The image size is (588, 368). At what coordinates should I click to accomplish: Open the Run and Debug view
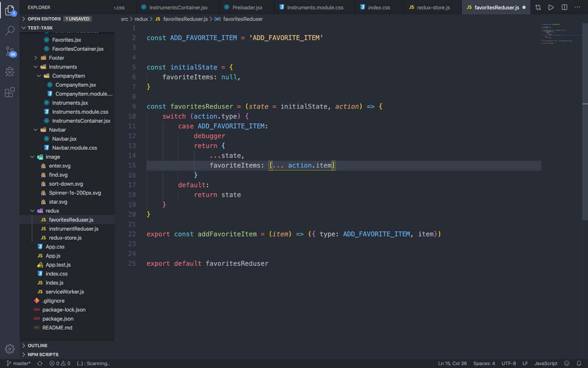[10, 72]
